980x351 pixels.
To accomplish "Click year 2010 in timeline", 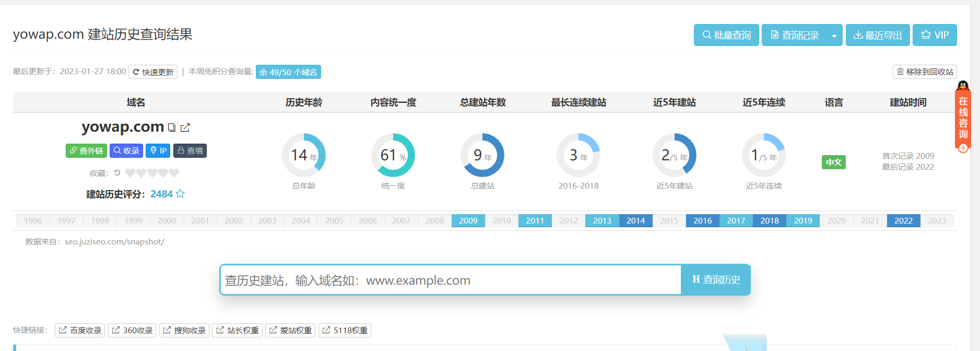I will coord(502,220).
